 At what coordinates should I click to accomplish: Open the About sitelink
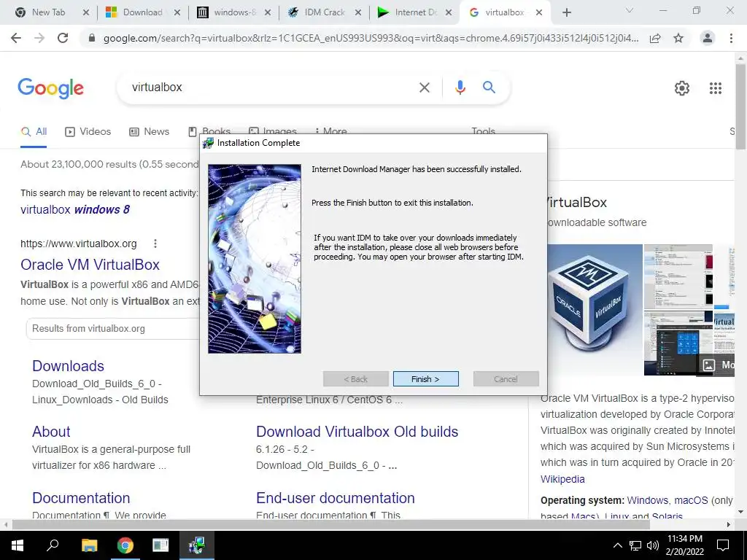tap(51, 432)
